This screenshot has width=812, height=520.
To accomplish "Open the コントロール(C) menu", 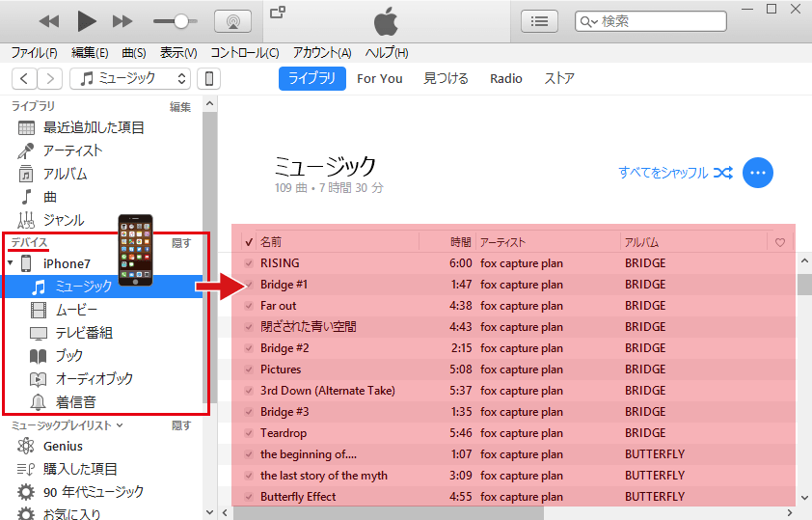I will 244,53.
